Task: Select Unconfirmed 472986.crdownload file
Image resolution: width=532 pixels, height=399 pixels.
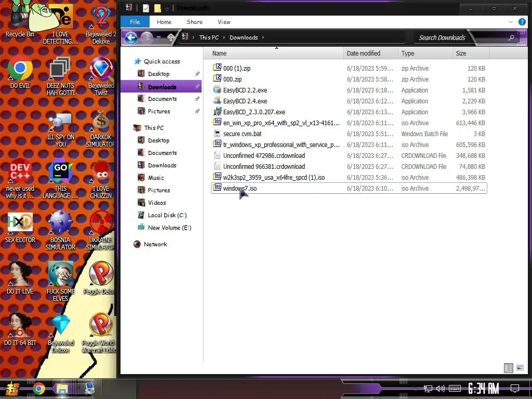Action: [x=349, y=155]
